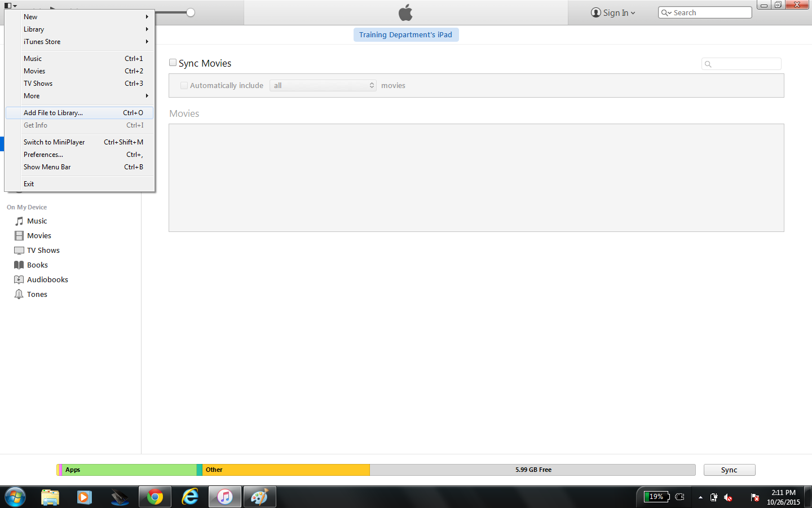
Task: Choose Exit from the menu
Action: [x=80, y=184]
